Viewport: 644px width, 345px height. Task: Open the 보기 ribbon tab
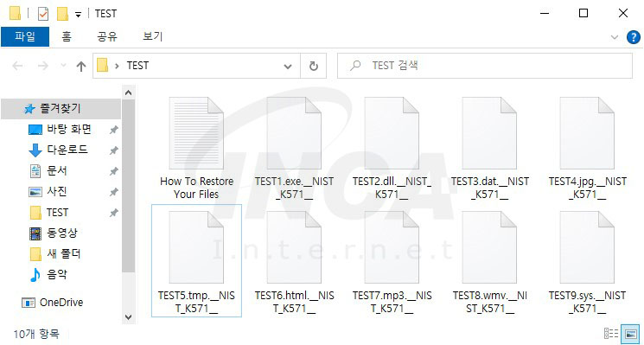(x=153, y=37)
